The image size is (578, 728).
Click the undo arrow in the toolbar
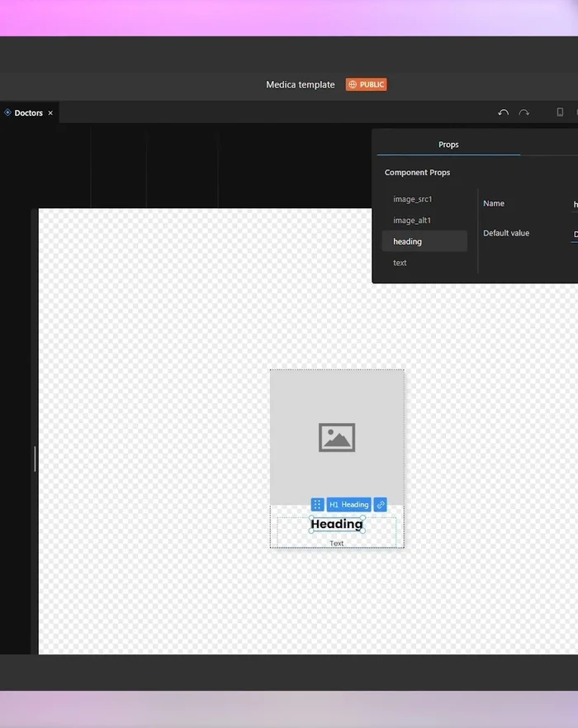[x=503, y=112]
